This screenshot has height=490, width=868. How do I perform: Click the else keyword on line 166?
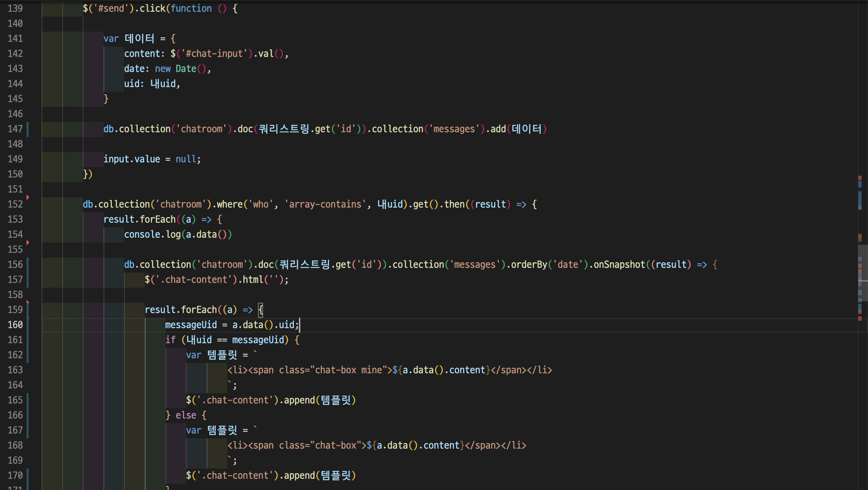pos(186,415)
